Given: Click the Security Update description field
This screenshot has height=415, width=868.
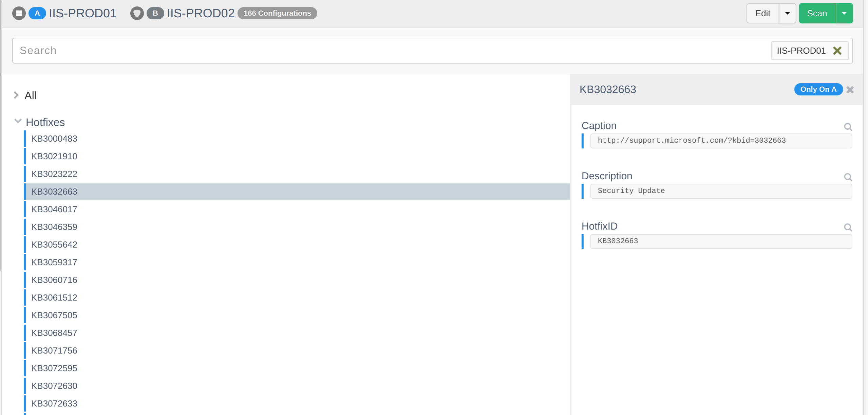Looking at the screenshot, I should point(721,191).
